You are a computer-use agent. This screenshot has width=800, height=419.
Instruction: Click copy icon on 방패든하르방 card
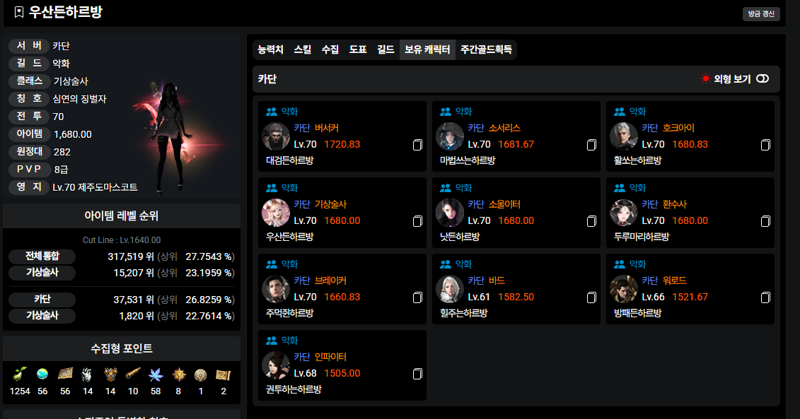click(x=765, y=298)
